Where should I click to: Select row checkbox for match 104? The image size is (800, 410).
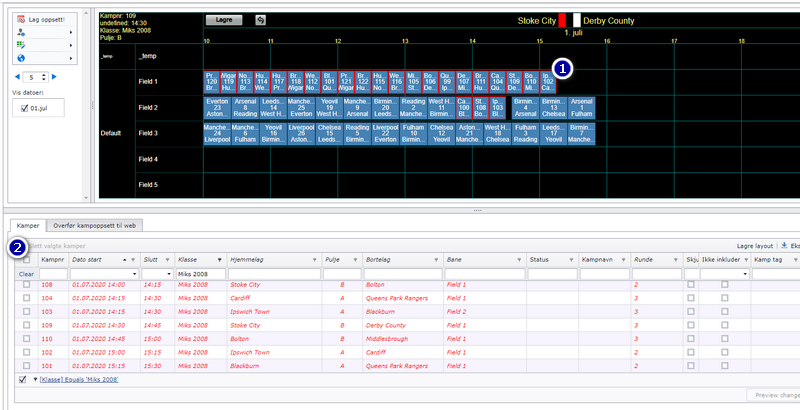click(27, 298)
